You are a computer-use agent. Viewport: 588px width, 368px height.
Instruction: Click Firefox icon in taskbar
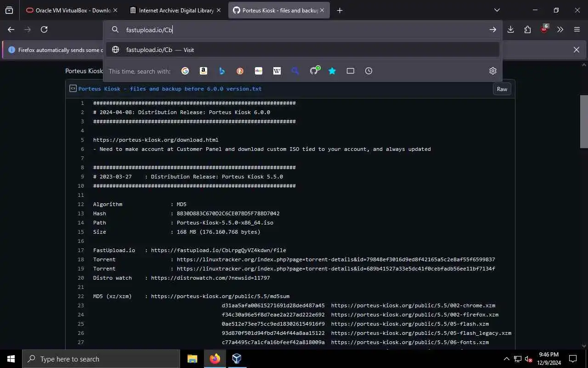pos(215,359)
